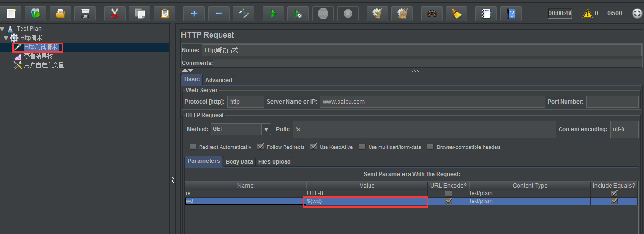Screen dimensions: 644x234
Task: Click the Name field containing Http测试请求
Action: click(x=421, y=50)
